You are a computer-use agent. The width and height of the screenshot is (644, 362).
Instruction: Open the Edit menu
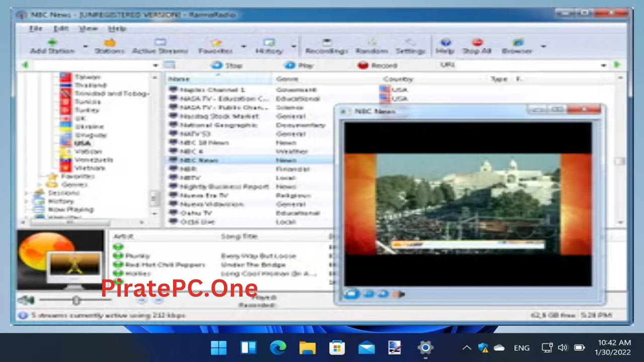61,29
